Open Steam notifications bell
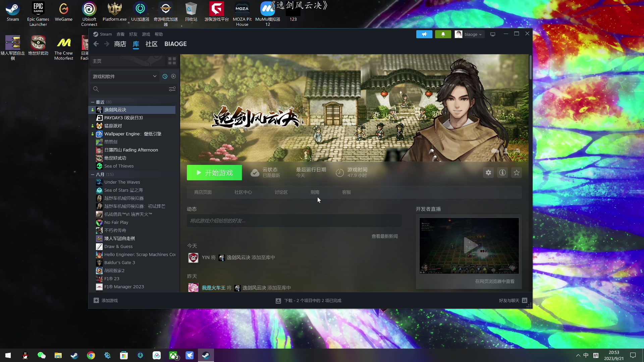644x362 pixels. coord(443,34)
